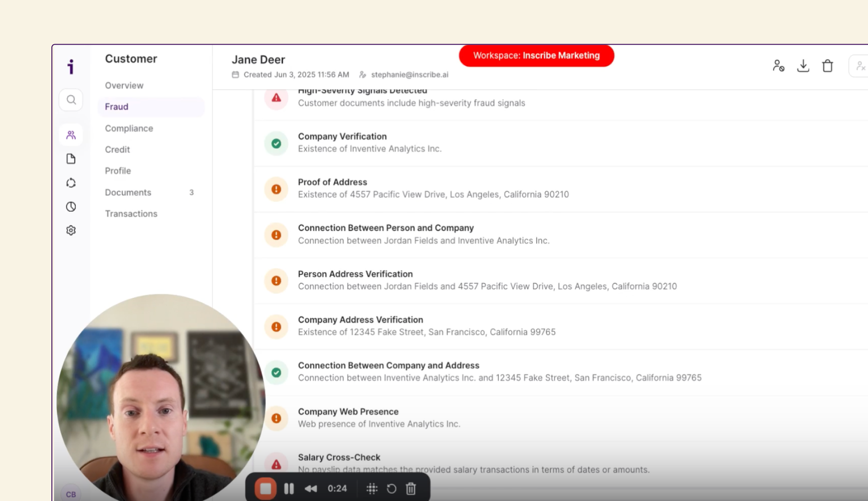Click the circular sync icon in sidebar
The height and width of the screenshot is (501, 868).
coord(71,182)
